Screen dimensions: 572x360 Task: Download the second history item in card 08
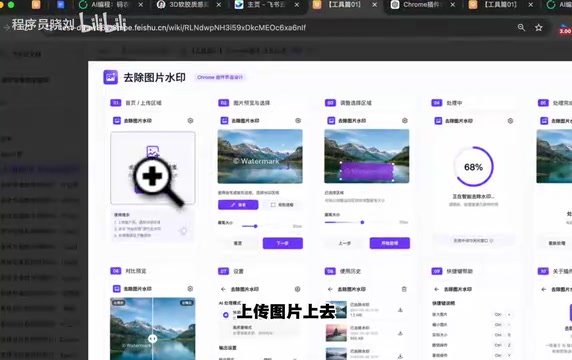(x=400, y=333)
